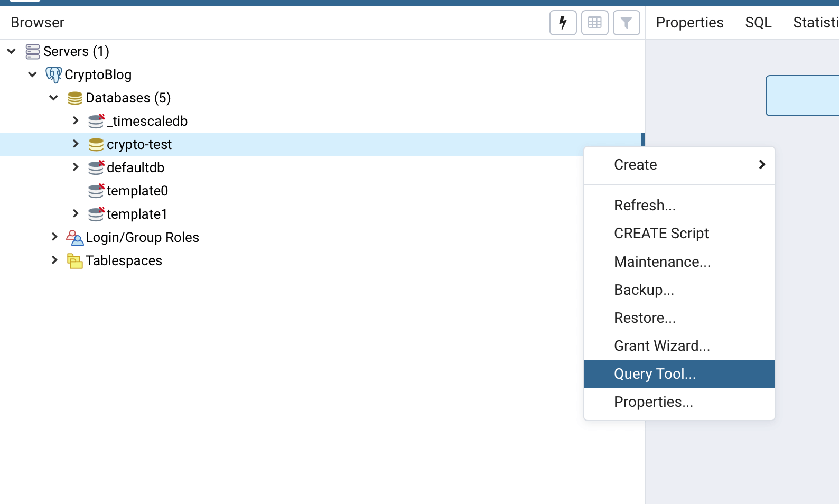Collapse the Servers tree node
This screenshot has width=839, height=504.
[12, 51]
